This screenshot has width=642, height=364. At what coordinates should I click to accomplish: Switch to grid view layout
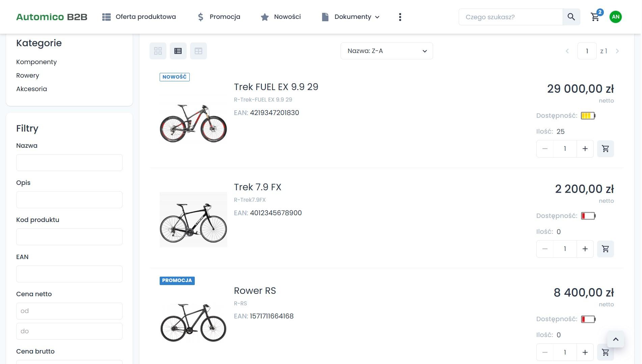click(x=158, y=51)
